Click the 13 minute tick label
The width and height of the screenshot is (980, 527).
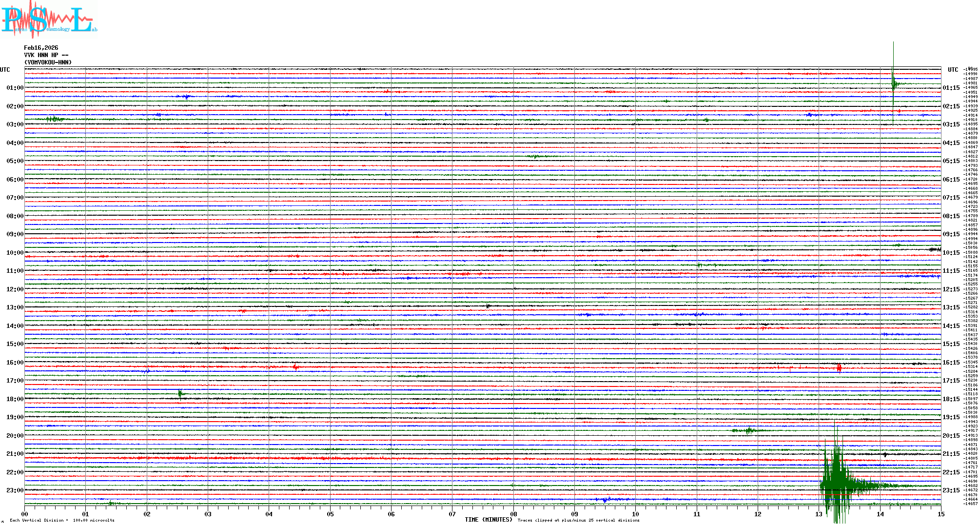pos(819,514)
